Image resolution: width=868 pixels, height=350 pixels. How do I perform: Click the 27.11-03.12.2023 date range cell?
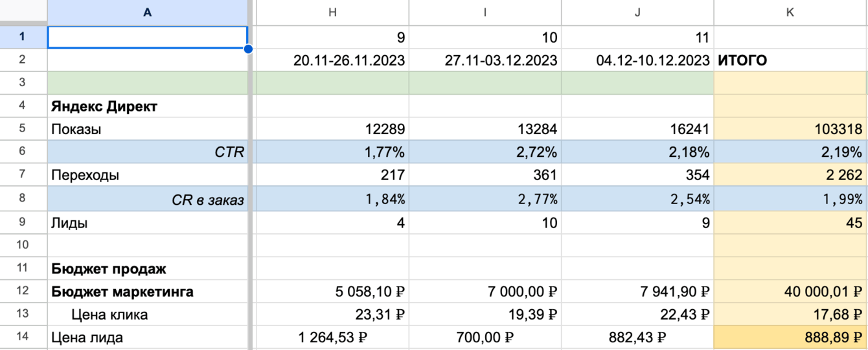tap(485, 61)
